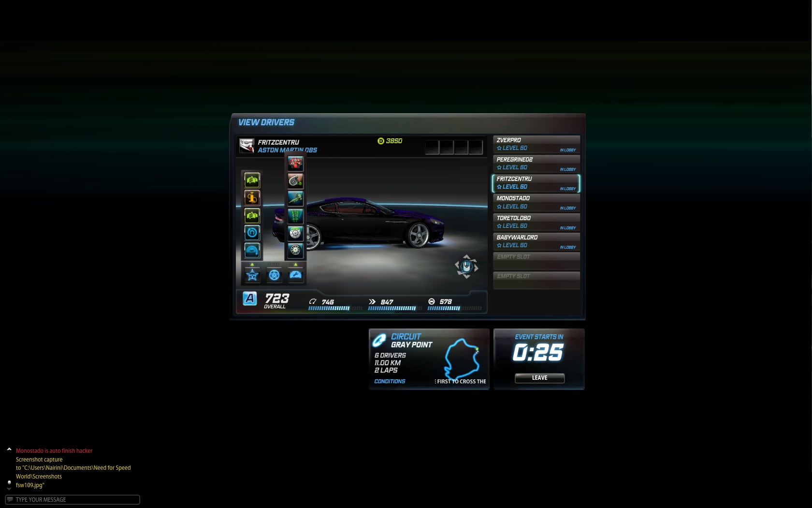The image size is (812, 508).
Task: Click the '11.00 KM' distance text
Action: tap(388, 363)
